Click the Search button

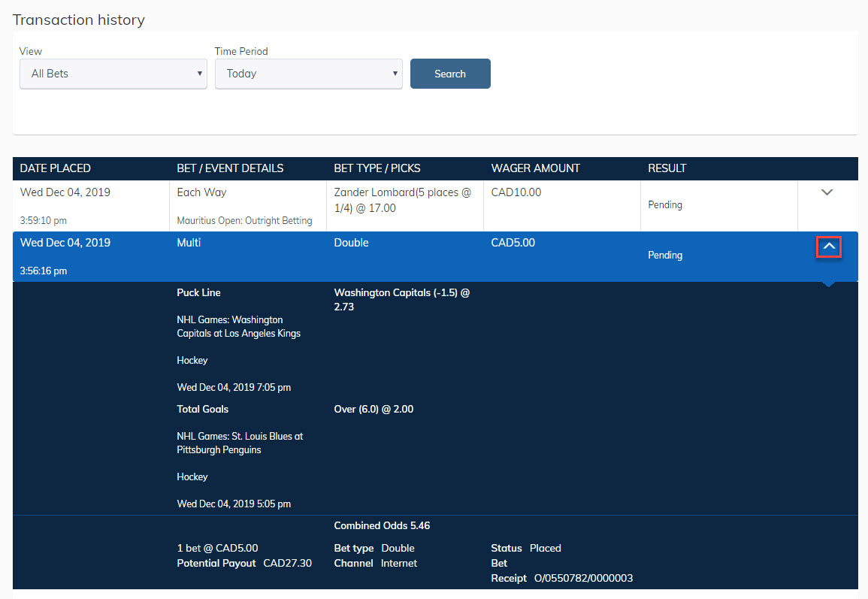pos(450,74)
